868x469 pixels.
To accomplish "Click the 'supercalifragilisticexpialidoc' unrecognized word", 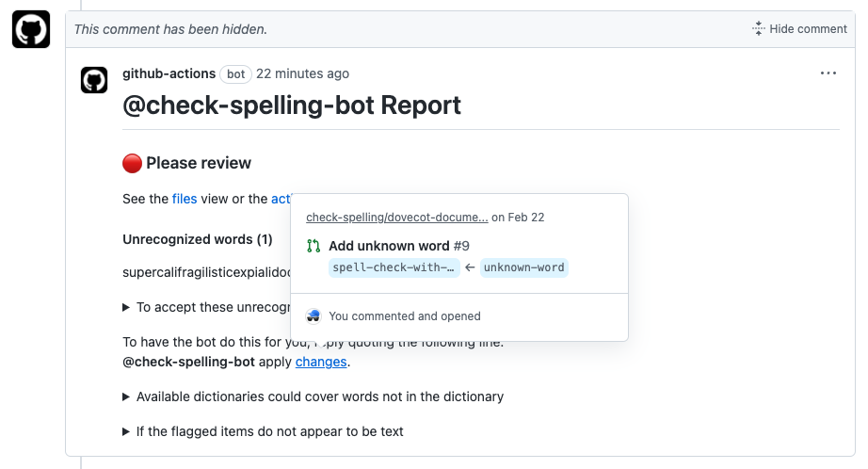I will pyautogui.click(x=206, y=272).
